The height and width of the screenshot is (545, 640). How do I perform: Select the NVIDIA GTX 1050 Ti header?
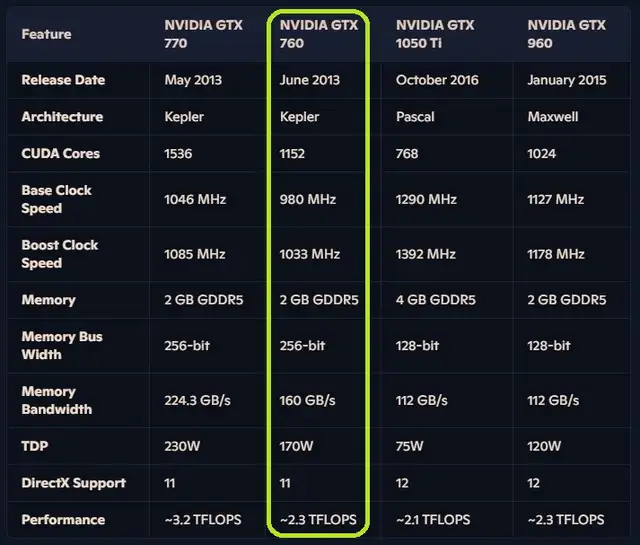click(435, 34)
